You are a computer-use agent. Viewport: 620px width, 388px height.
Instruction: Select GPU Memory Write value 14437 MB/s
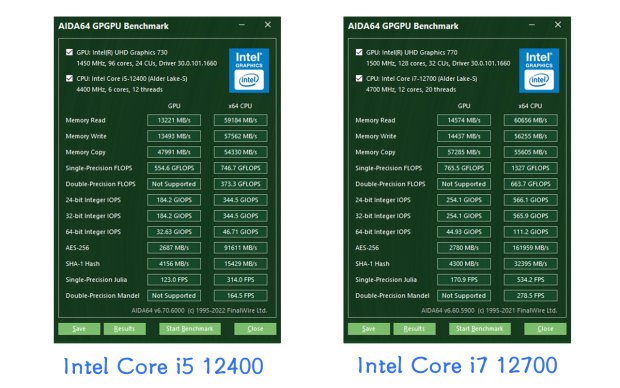(x=464, y=136)
